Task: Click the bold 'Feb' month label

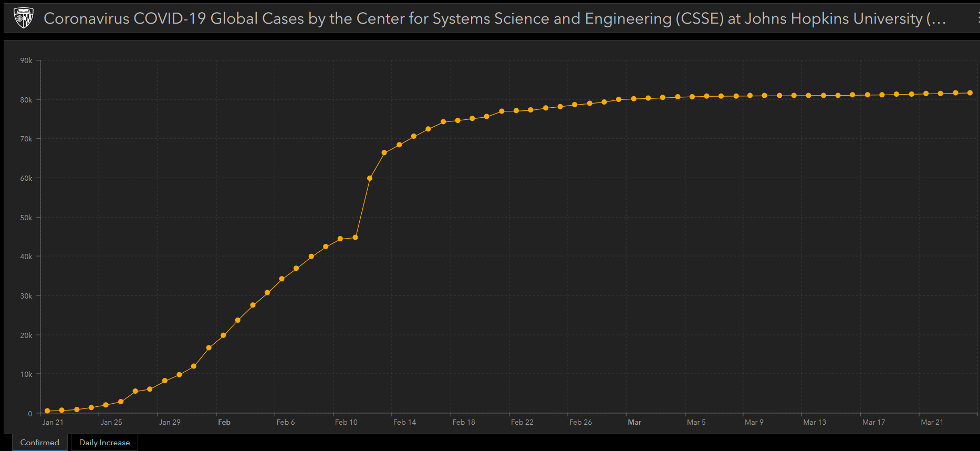Action: 224,422
